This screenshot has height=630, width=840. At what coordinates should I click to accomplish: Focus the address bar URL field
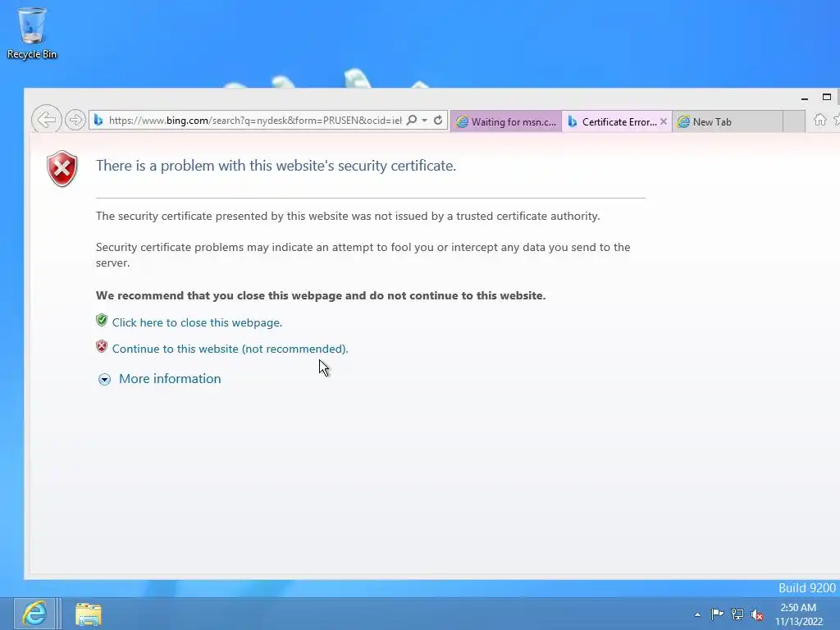[x=255, y=120]
